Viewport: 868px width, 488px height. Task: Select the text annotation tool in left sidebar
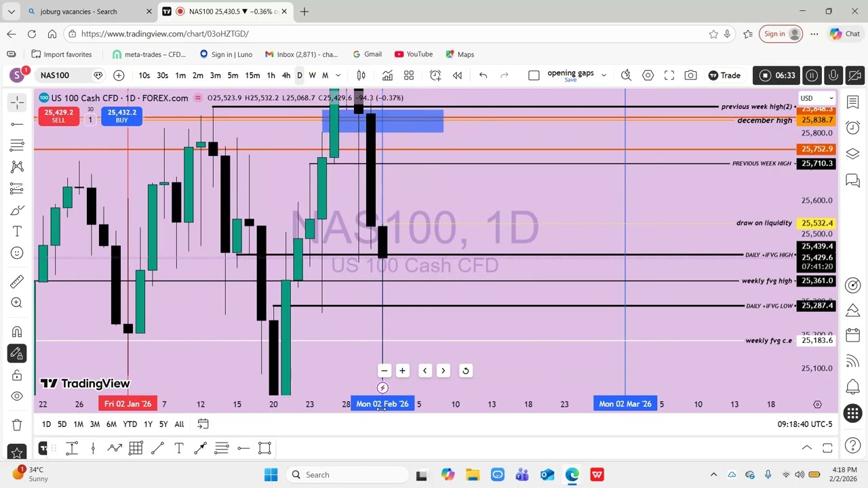pos(17,232)
